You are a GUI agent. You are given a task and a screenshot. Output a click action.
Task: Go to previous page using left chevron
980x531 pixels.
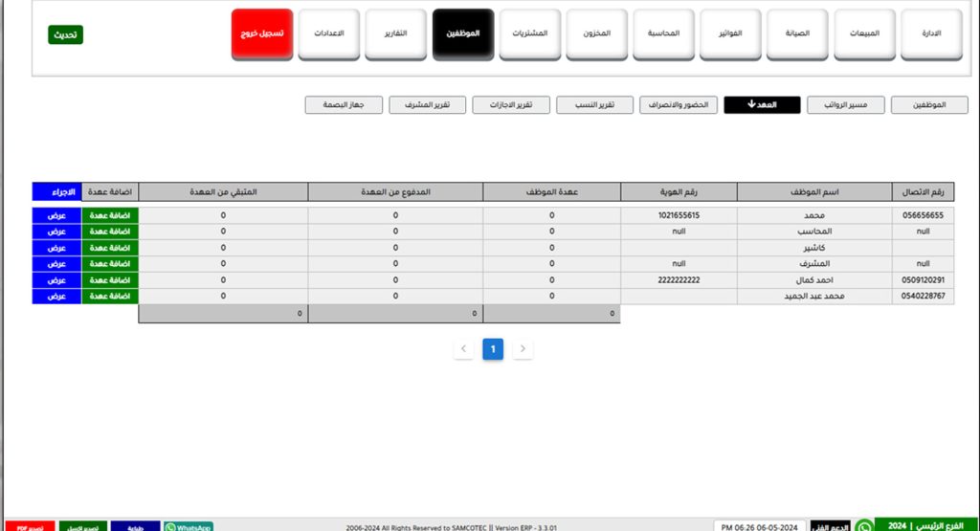[x=463, y=349]
